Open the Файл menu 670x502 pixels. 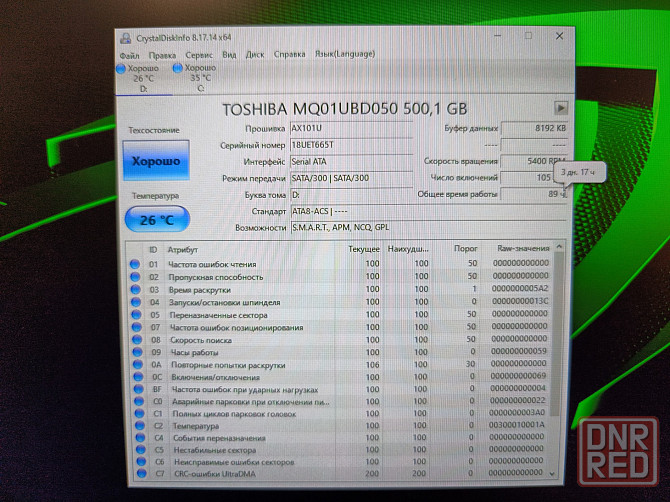coord(129,54)
